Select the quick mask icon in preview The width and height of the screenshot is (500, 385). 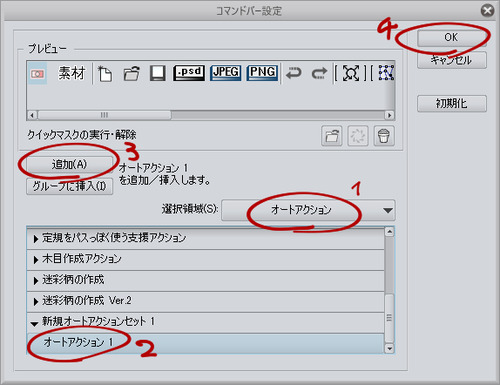37,73
